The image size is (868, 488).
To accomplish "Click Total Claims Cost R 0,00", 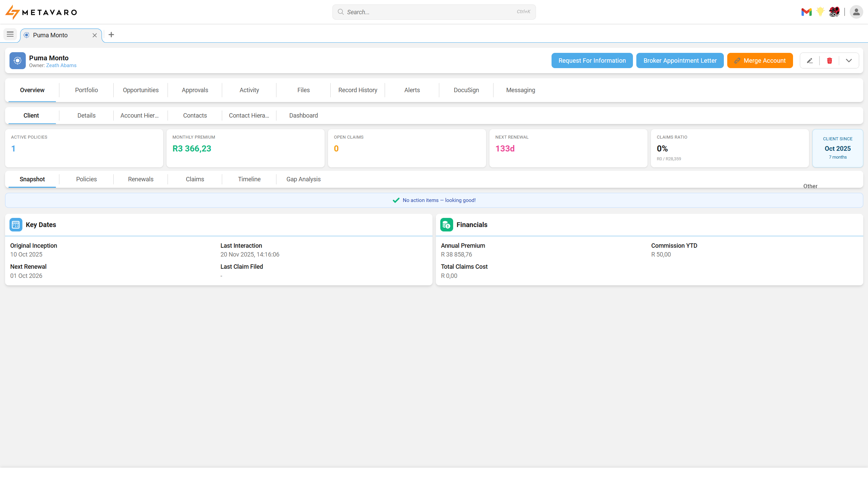I will (x=449, y=276).
